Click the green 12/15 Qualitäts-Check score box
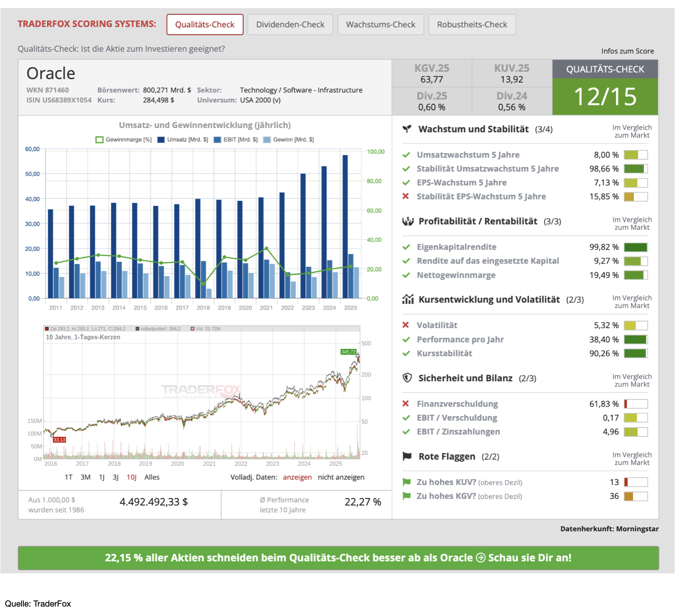685x616 pixels. click(605, 97)
